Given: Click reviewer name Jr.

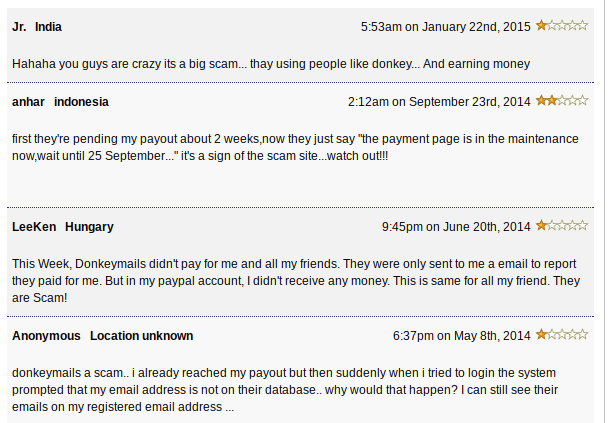Looking at the screenshot, I should 19,27.
